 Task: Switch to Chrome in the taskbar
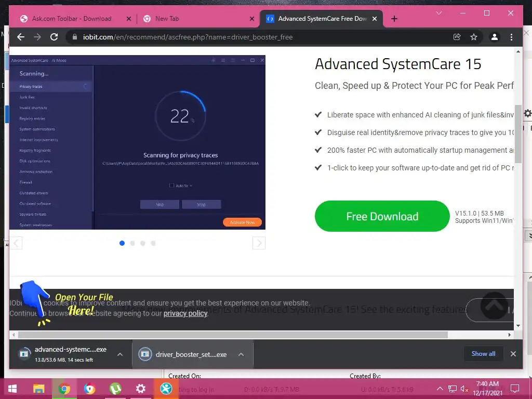point(64,389)
